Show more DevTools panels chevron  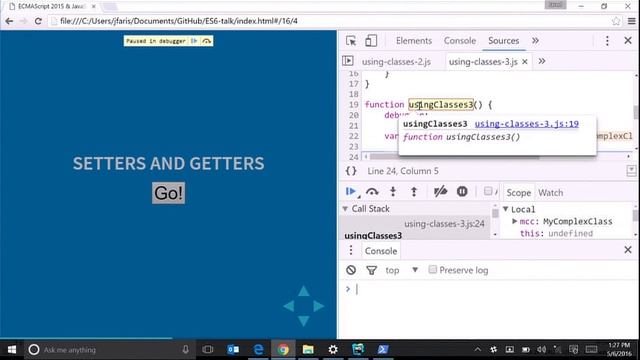click(x=535, y=41)
